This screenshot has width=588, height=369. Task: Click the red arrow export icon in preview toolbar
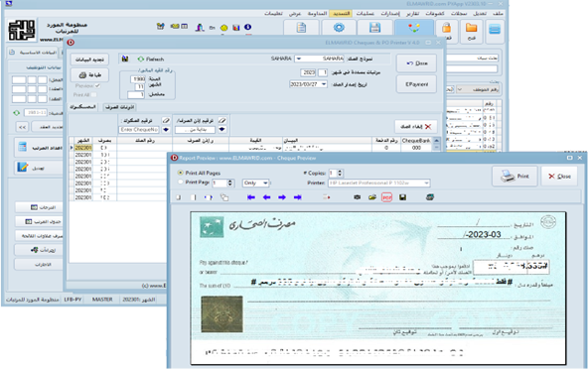point(327,197)
